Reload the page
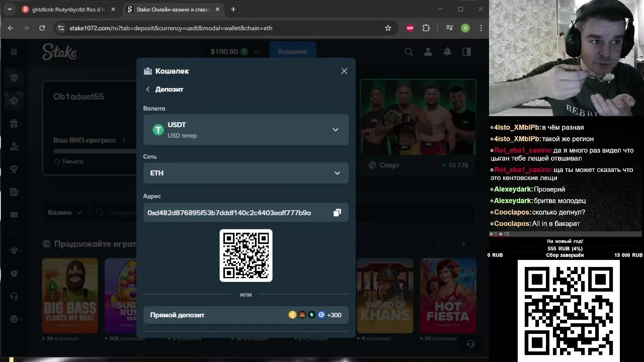 tap(42, 28)
